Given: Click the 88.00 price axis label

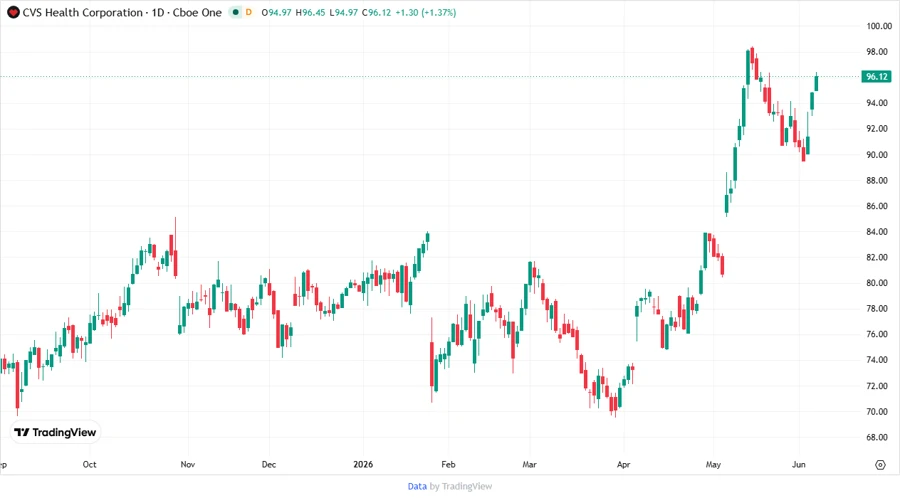Looking at the screenshot, I should pyautogui.click(x=877, y=180).
